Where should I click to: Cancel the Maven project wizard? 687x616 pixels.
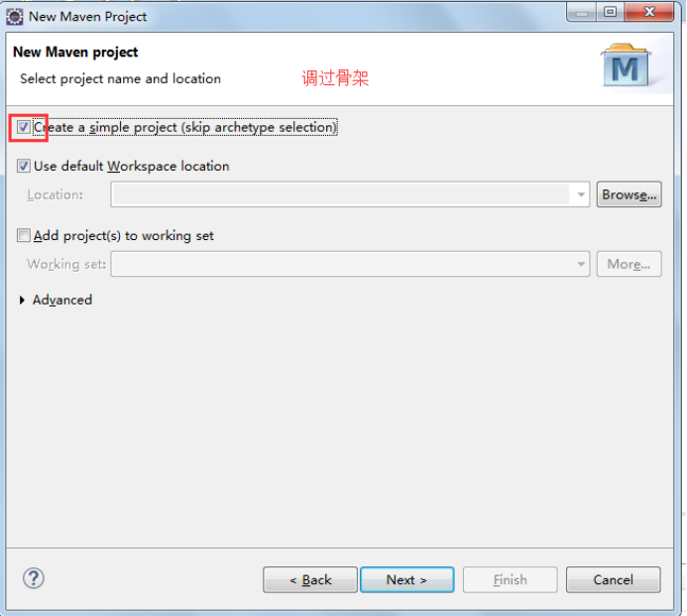613,579
